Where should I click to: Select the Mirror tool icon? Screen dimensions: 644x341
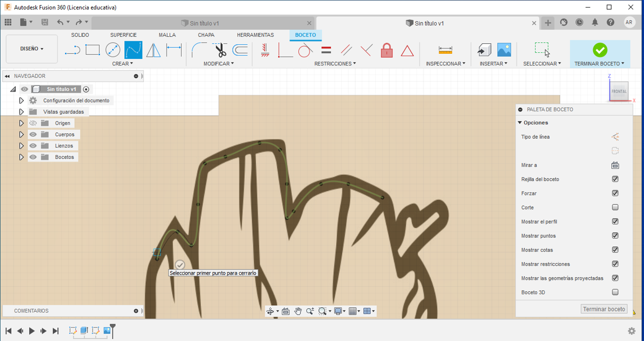tap(153, 50)
